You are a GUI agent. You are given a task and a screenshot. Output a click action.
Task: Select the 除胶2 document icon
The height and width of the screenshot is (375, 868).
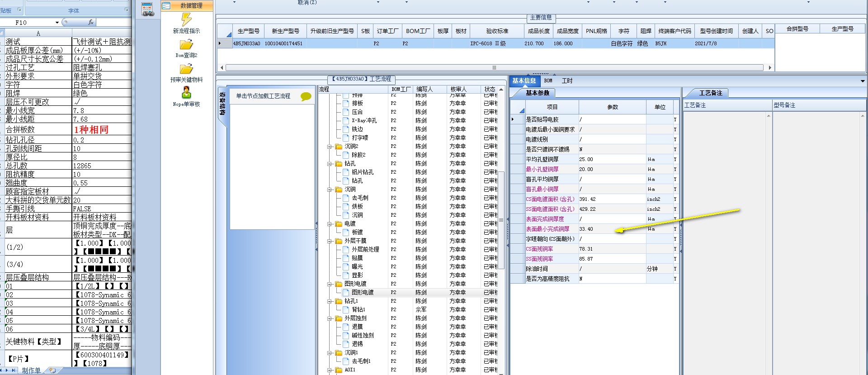(x=346, y=155)
